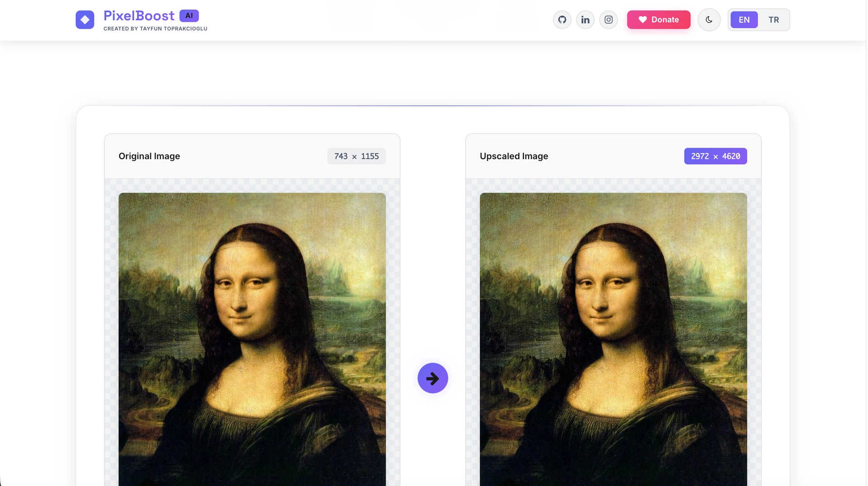
Task: Select the Original Image panel header
Action: [x=149, y=156]
